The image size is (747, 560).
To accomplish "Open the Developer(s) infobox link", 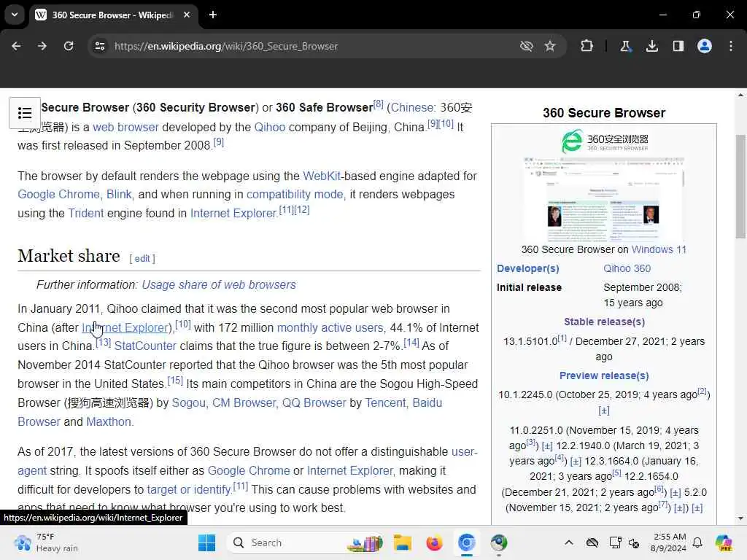I will coord(528,268).
